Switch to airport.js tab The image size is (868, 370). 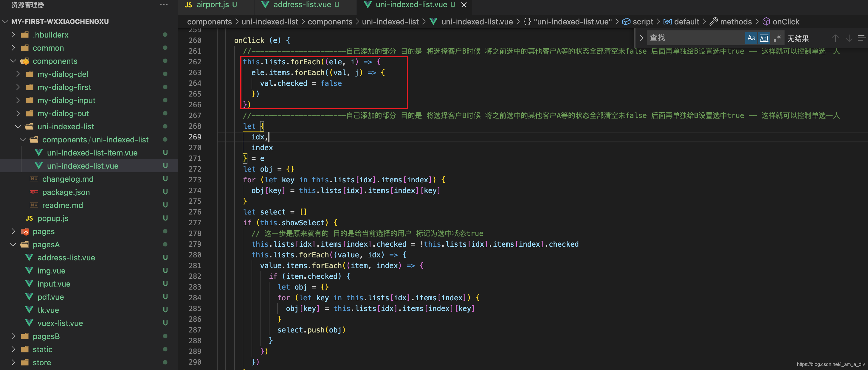coord(212,5)
